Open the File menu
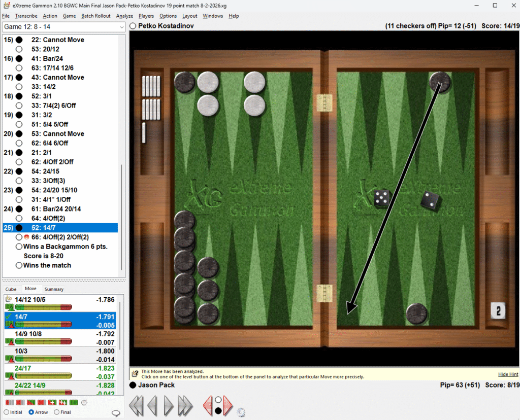 coord(6,16)
